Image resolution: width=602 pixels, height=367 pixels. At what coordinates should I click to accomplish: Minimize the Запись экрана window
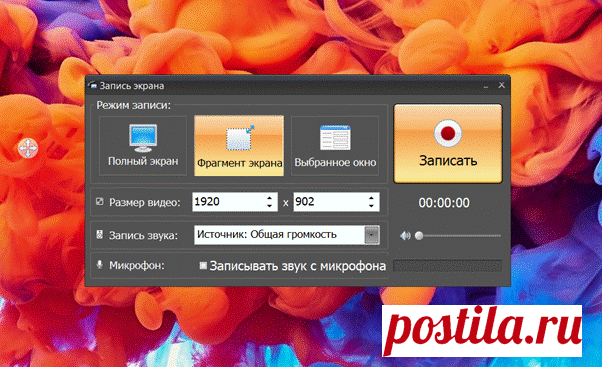coord(486,86)
